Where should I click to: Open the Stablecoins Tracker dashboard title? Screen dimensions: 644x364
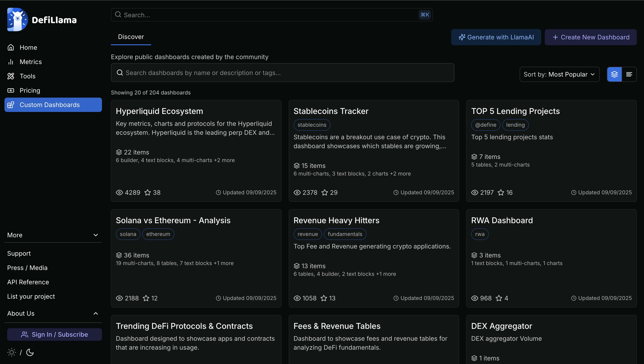click(331, 111)
